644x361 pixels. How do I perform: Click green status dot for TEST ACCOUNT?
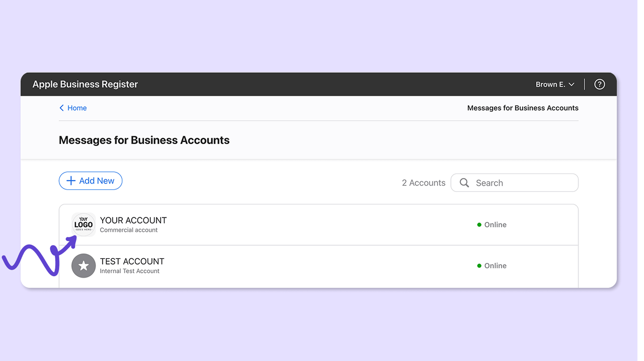[479, 266]
